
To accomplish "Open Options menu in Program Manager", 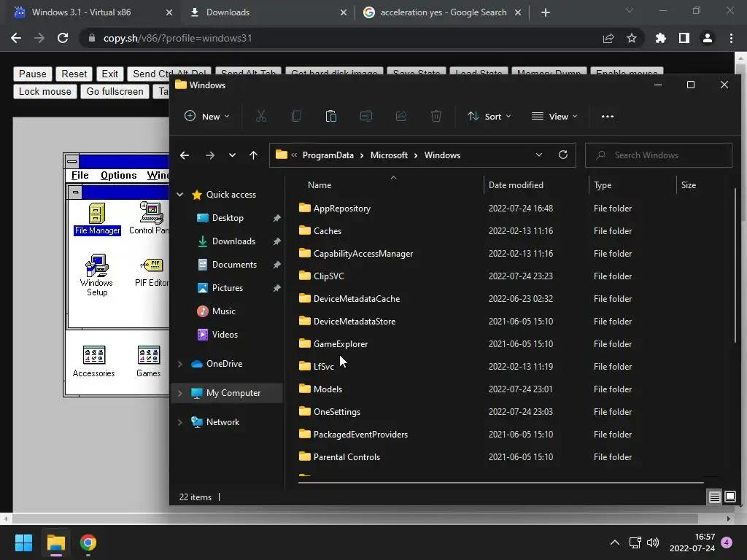I will [x=119, y=175].
